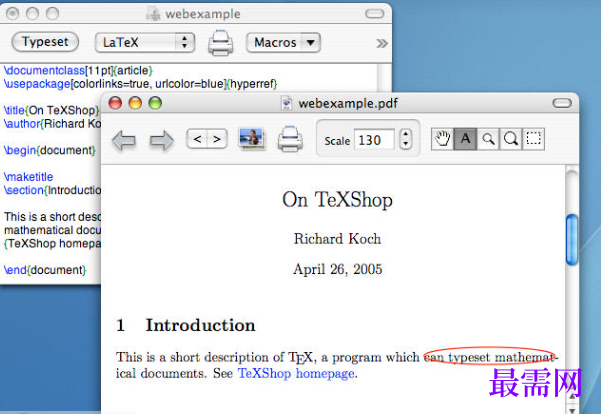Screen dimensions: 601x414
Task: Select the dashed rectangle marquee tool
Action: click(533, 138)
